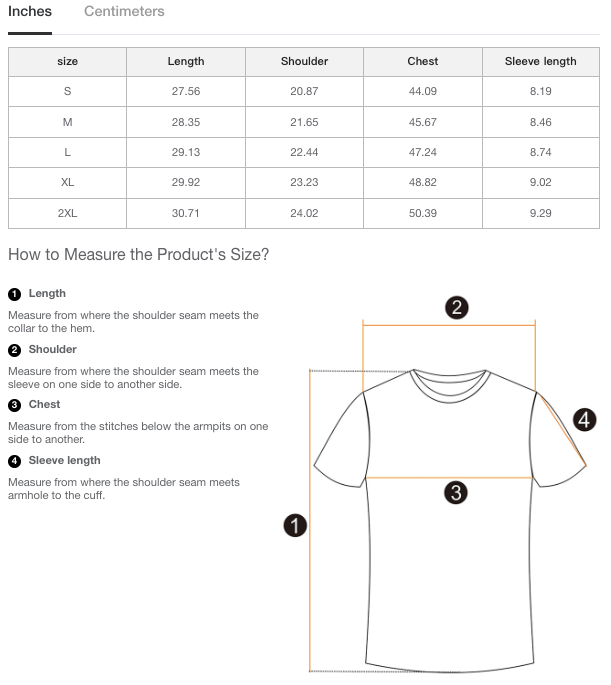Click the T-shirt diagram image
This screenshot has width=611, height=685.
[x=450, y=520]
